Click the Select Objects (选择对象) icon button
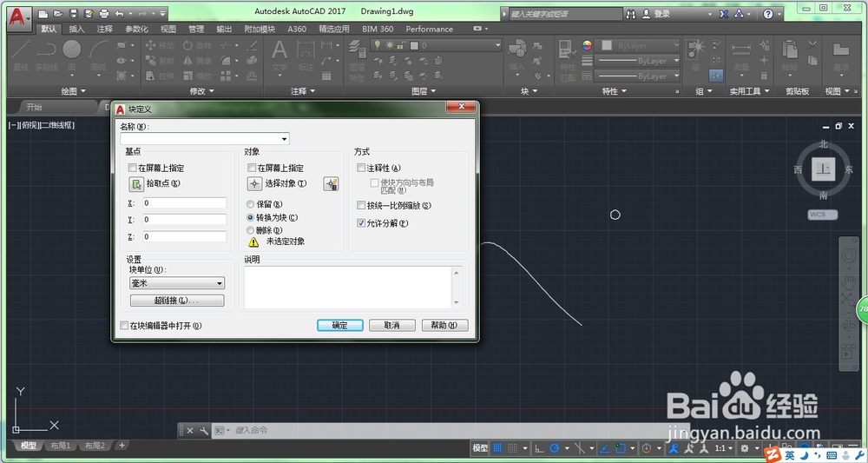Image resolution: width=868 pixels, height=463 pixels. coord(254,184)
